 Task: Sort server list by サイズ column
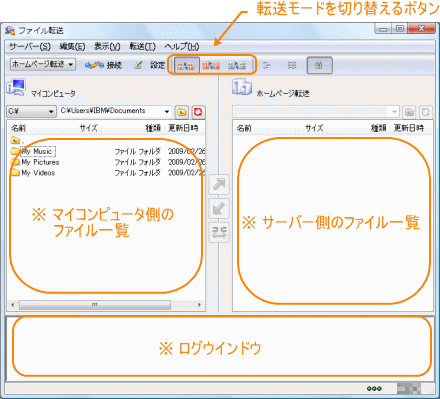coord(314,128)
